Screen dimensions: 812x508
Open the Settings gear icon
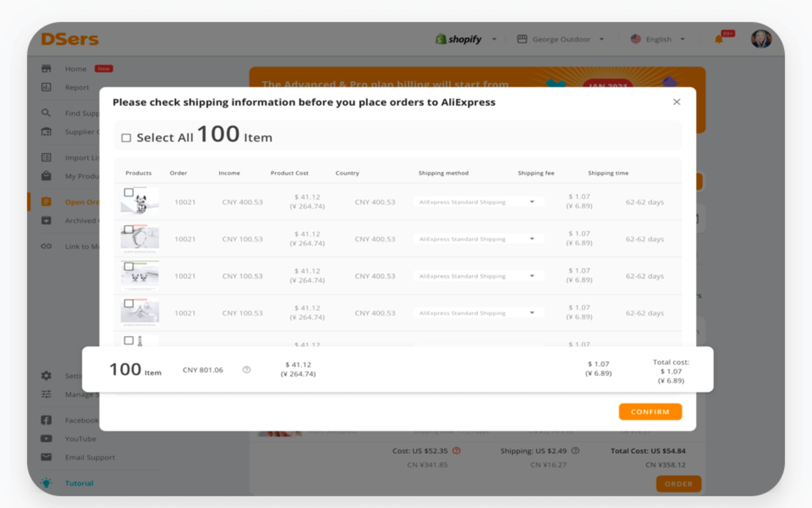tap(46, 376)
